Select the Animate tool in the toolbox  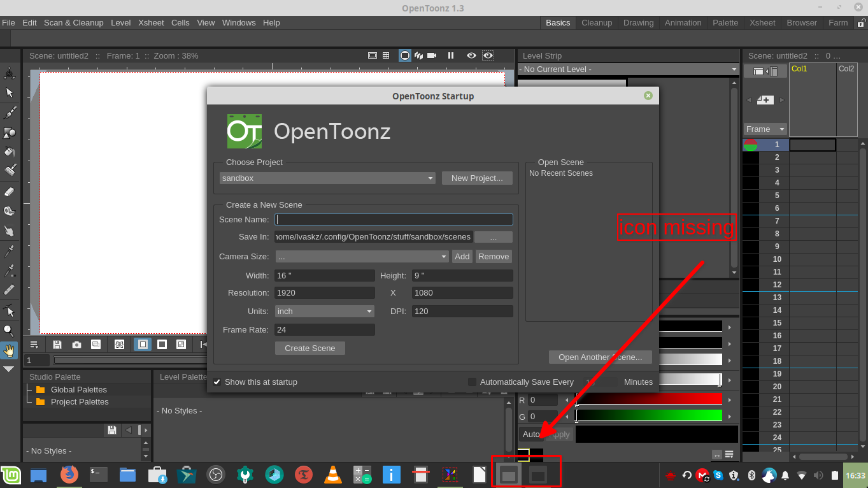click(10, 73)
